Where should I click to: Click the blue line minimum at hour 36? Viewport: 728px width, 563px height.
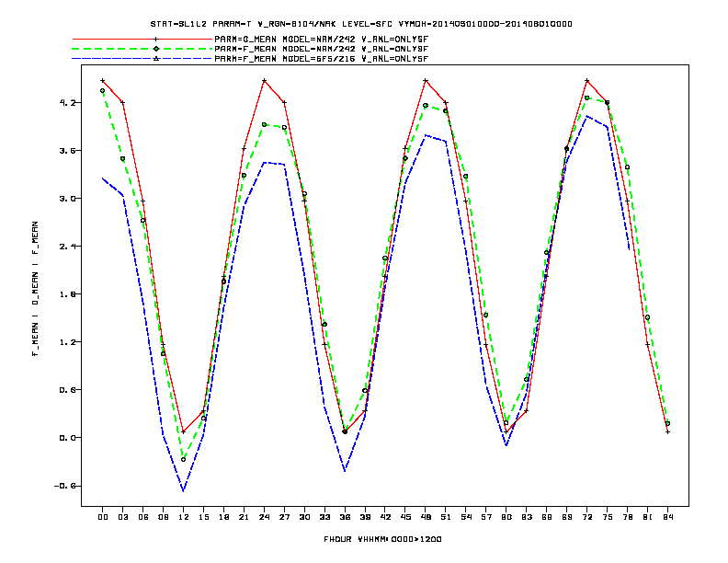345,471
